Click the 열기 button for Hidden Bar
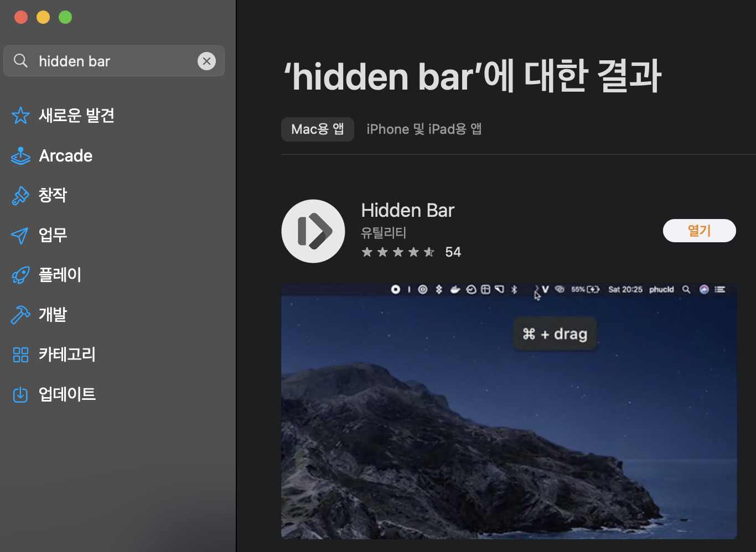Image resolution: width=756 pixels, height=552 pixels. pyautogui.click(x=700, y=231)
